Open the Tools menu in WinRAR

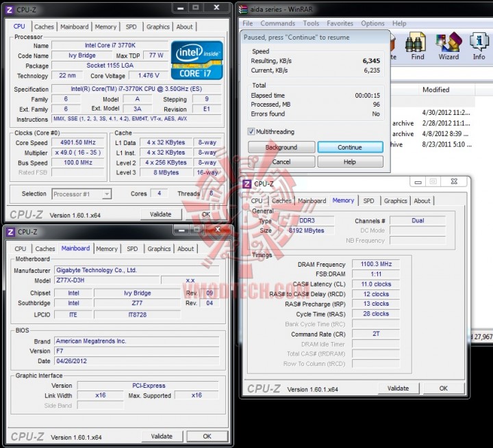pyautogui.click(x=311, y=23)
